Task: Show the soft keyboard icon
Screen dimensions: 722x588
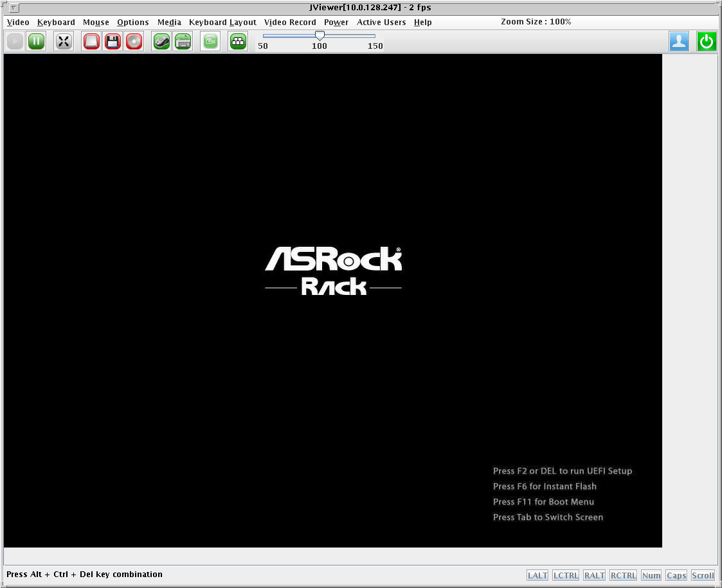Action: (183, 42)
